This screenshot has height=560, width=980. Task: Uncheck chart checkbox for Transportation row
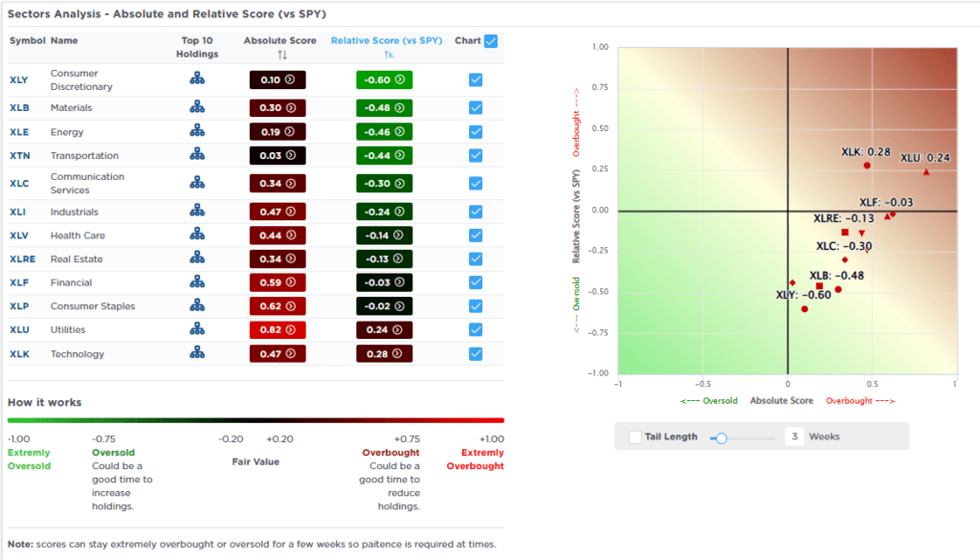(x=476, y=155)
